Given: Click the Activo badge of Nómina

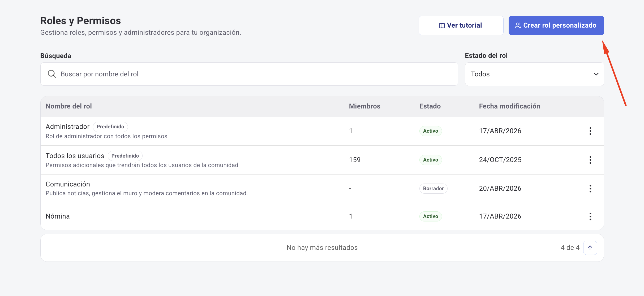Looking at the screenshot, I should pyautogui.click(x=430, y=216).
